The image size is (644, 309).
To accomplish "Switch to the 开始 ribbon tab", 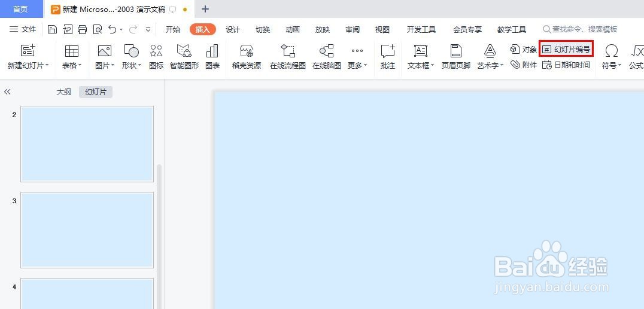I will (172, 29).
